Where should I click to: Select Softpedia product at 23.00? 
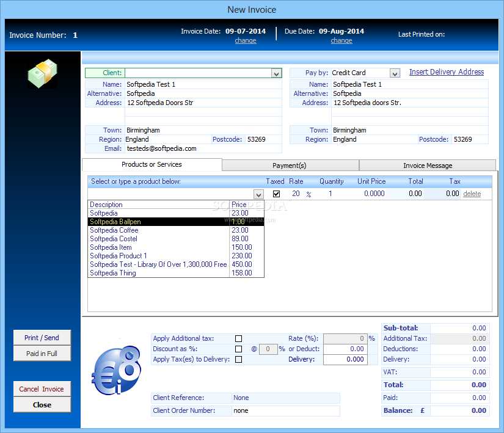(176, 213)
